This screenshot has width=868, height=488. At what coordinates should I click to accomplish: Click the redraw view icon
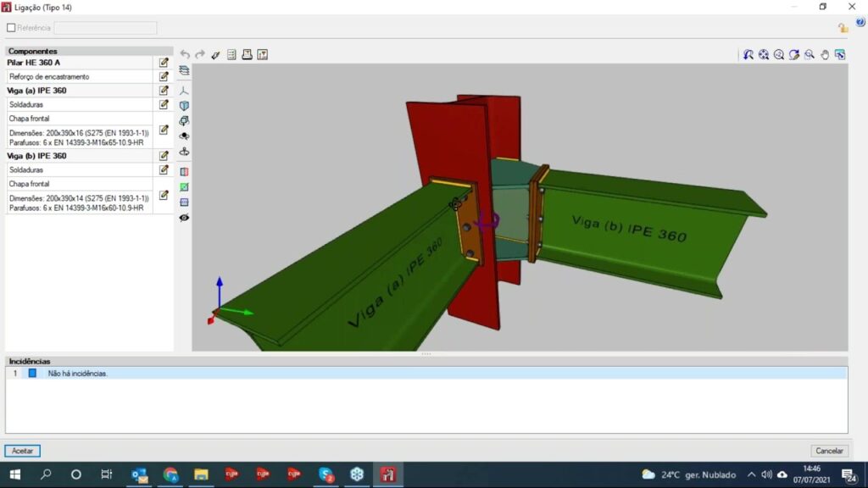pos(794,55)
